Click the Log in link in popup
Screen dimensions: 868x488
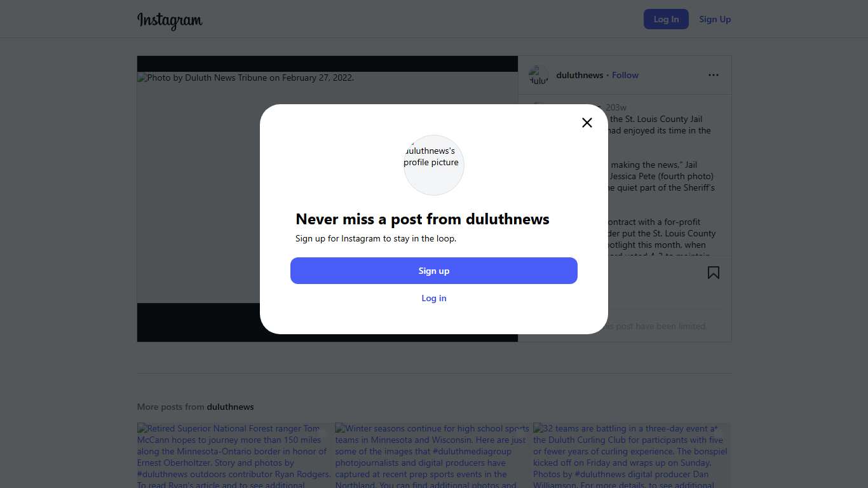(x=434, y=298)
